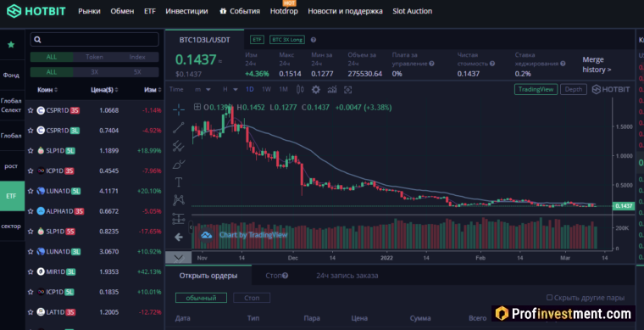Toggle the ALL asset type filter
644x330 pixels.
pyautogui.click(x=52, y=57)
